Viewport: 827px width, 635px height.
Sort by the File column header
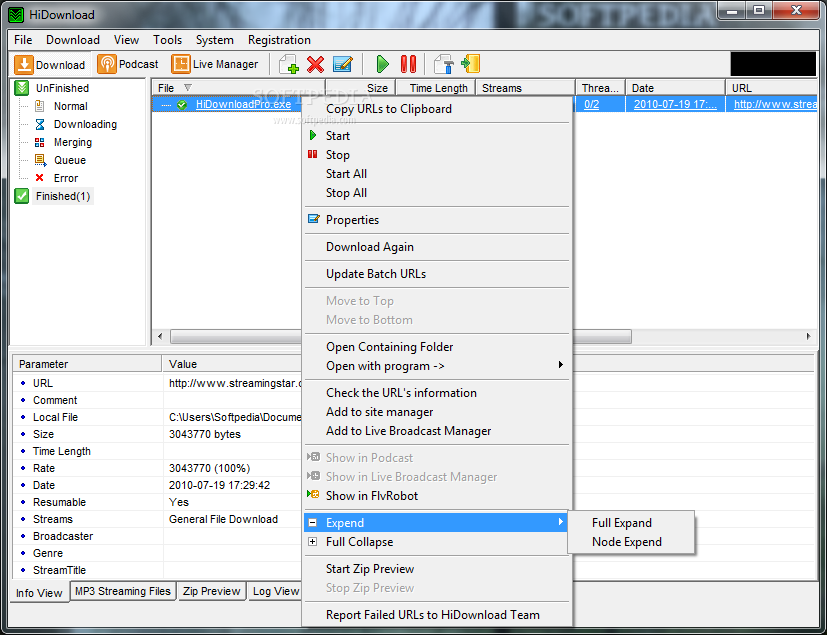click(x=238, y=88)
